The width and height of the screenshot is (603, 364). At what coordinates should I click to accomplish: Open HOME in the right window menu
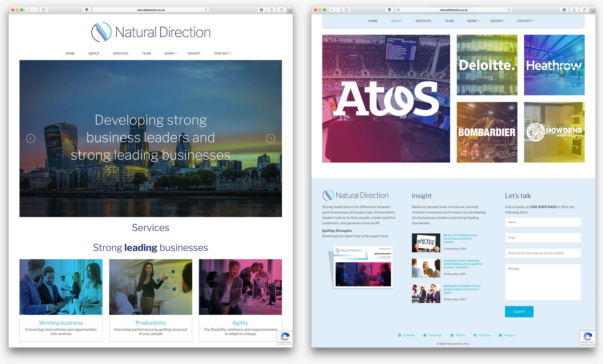[x=373, y=21]
